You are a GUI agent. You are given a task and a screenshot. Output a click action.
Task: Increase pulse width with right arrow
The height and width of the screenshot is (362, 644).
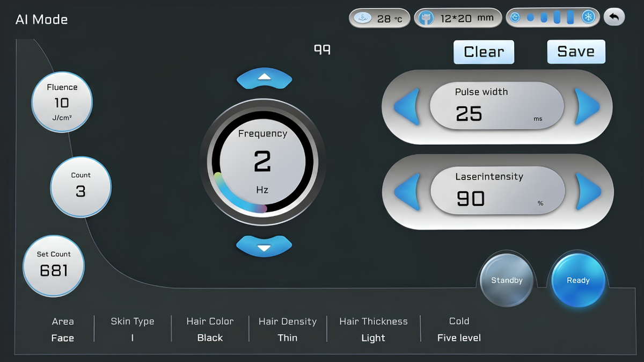[587, 106]
